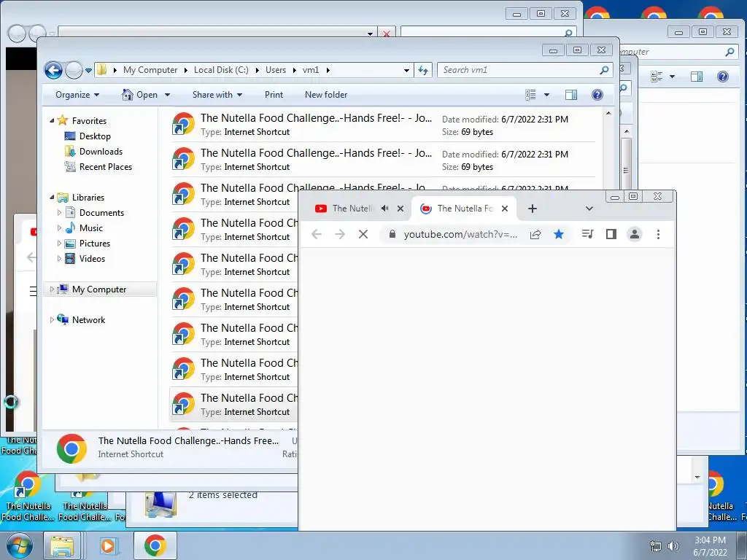Click the 3:04 PM clock in the taskbar

pyautogui.click(x=710, y=540)
